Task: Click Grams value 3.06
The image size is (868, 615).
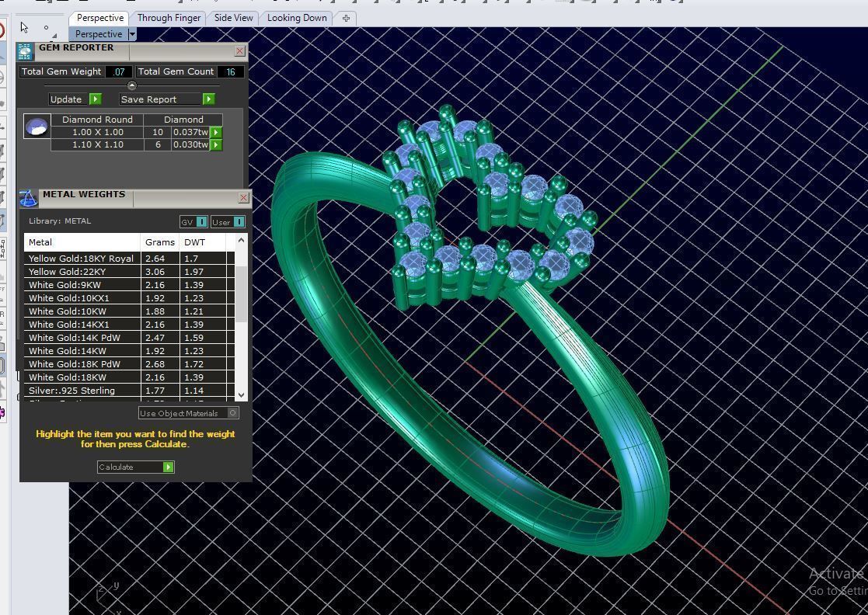Action: coord(155,272)
